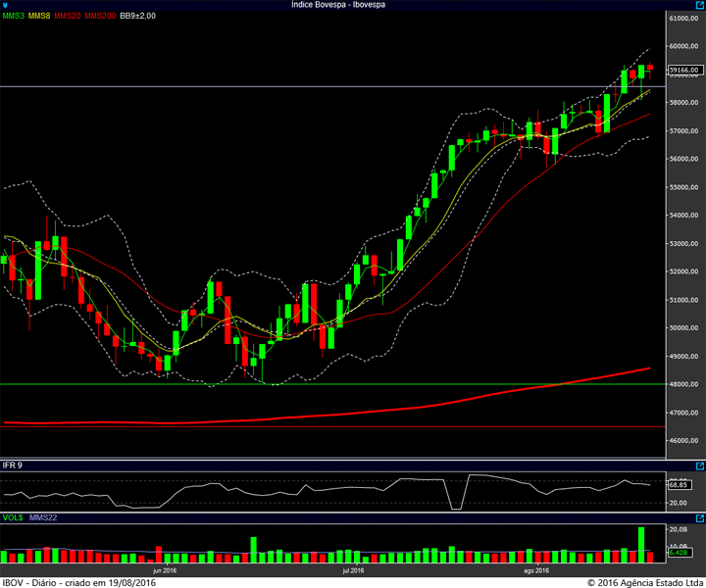Select the MMS20 moving average label
The height and width of the screenshot is (588, 706).
[68, 16]
